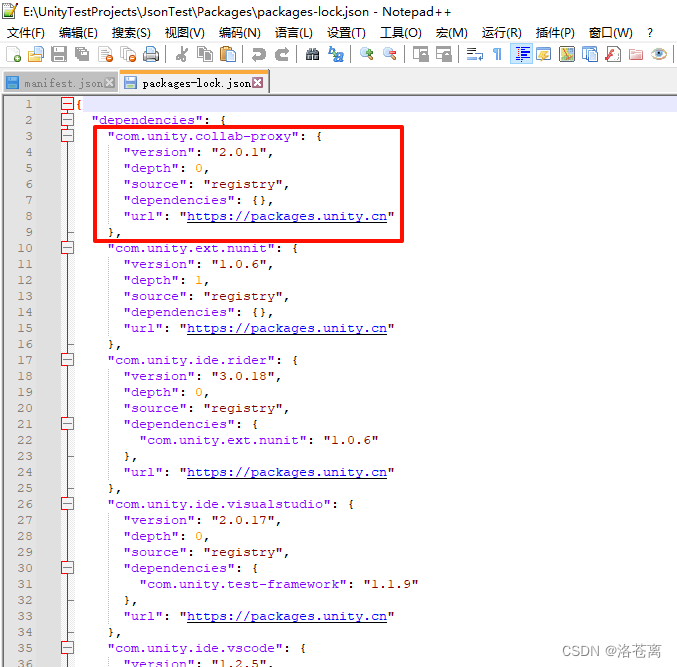Collapse the com.unity.ide.vscode fold on line 35

(67, 648)
